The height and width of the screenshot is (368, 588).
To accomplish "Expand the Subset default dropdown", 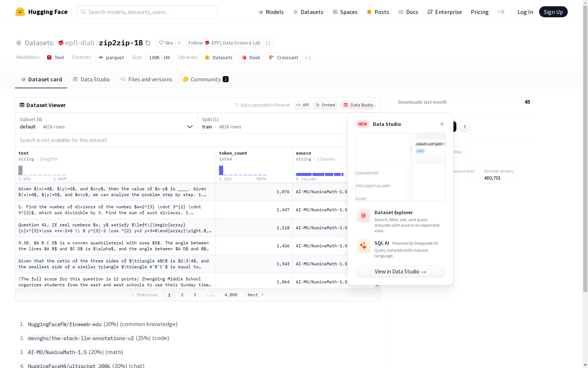I will tap(107, 123).
